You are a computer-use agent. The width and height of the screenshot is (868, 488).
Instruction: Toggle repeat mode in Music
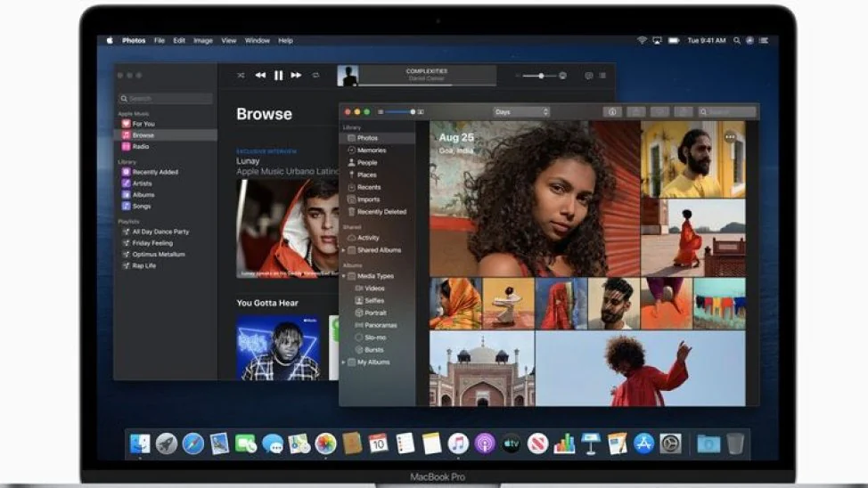coord(315,75)
